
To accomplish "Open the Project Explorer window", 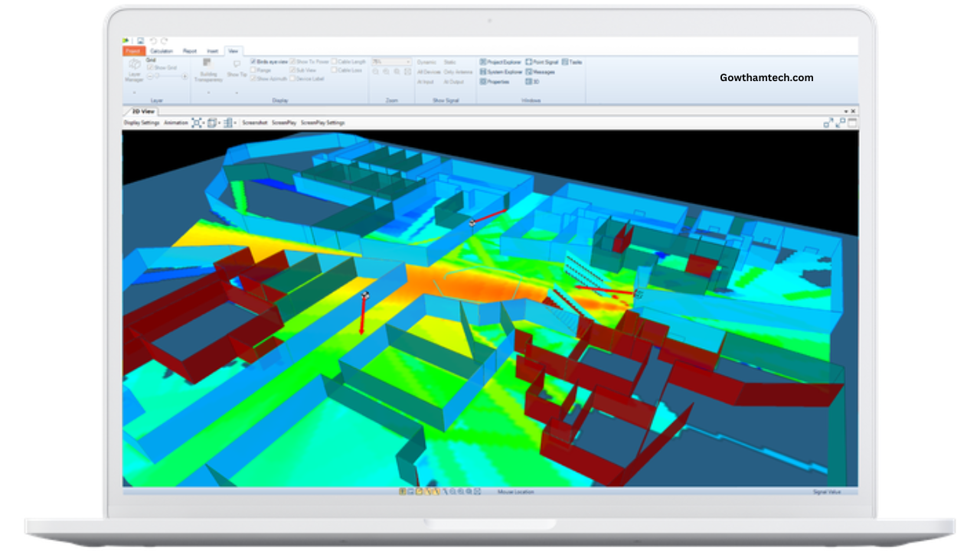I will pos(501,62).
